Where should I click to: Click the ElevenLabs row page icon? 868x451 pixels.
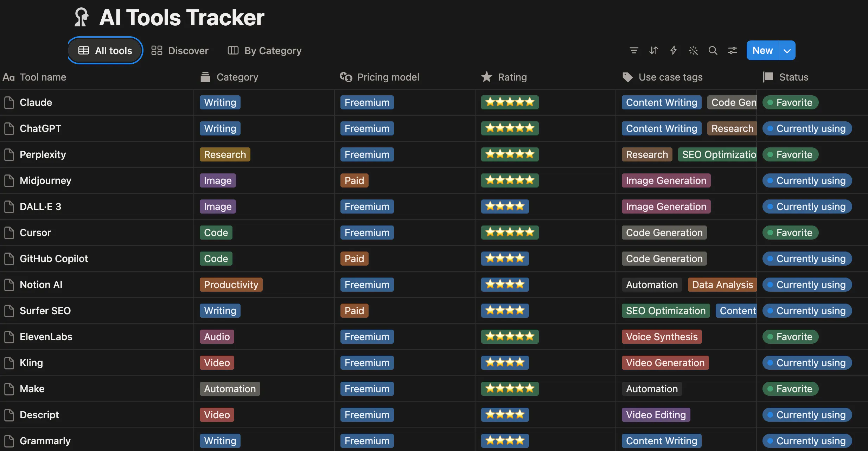pos(9,337)
